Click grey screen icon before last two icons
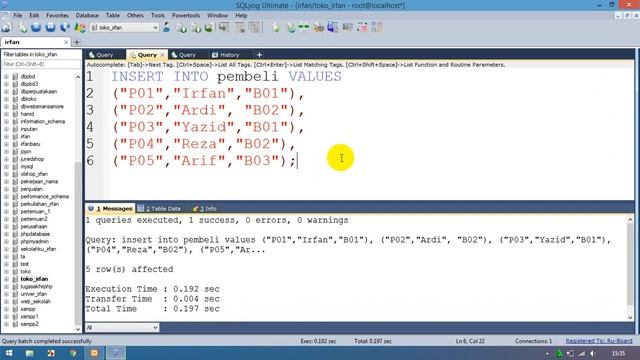This screenshot has height=360, width=640. pos(347,27)
